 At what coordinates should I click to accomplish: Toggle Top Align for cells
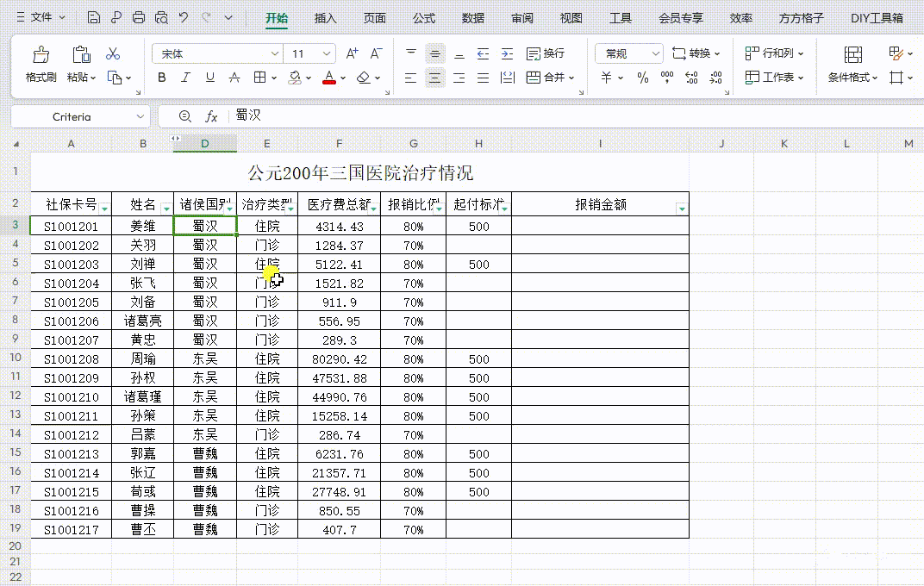411,54
